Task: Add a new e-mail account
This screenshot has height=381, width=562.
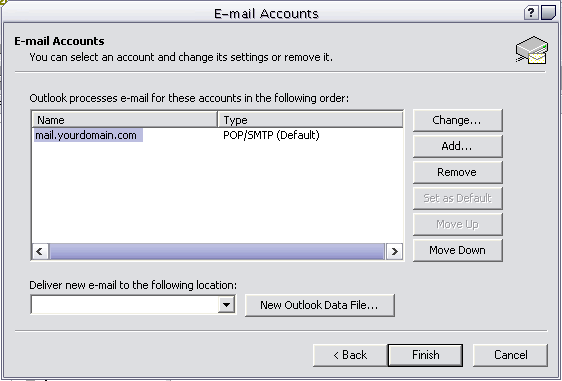Action: pos(458,146)
